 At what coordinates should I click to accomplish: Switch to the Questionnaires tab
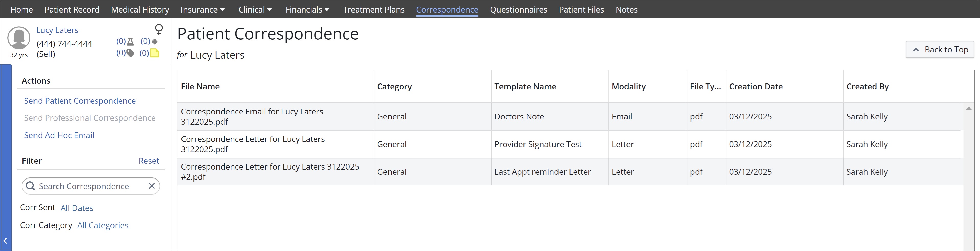tap(518, 9)
